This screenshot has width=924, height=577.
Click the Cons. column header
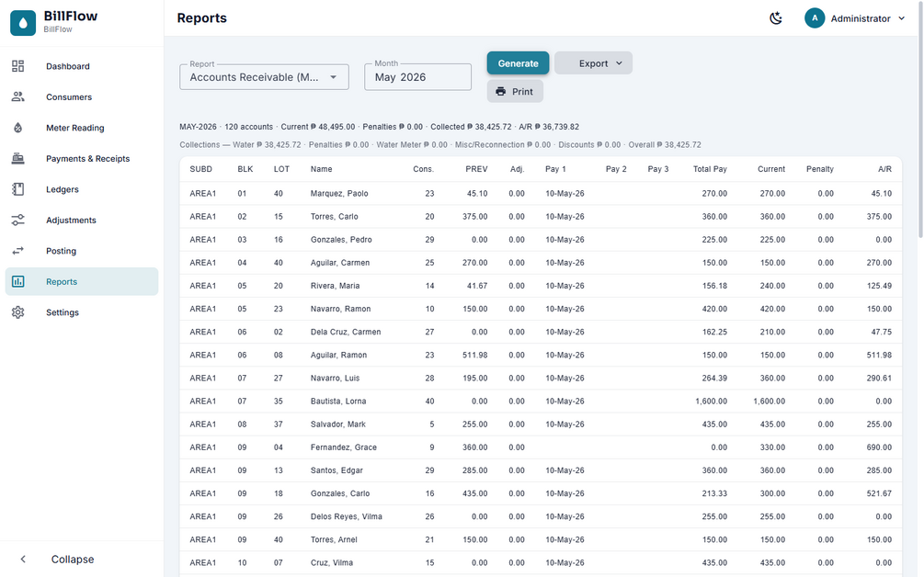pos(423,169)
